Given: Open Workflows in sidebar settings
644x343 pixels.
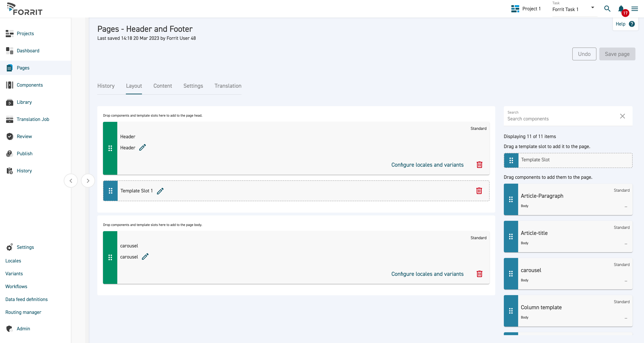Looking at the screenshot, I should (x=16, y=286).
